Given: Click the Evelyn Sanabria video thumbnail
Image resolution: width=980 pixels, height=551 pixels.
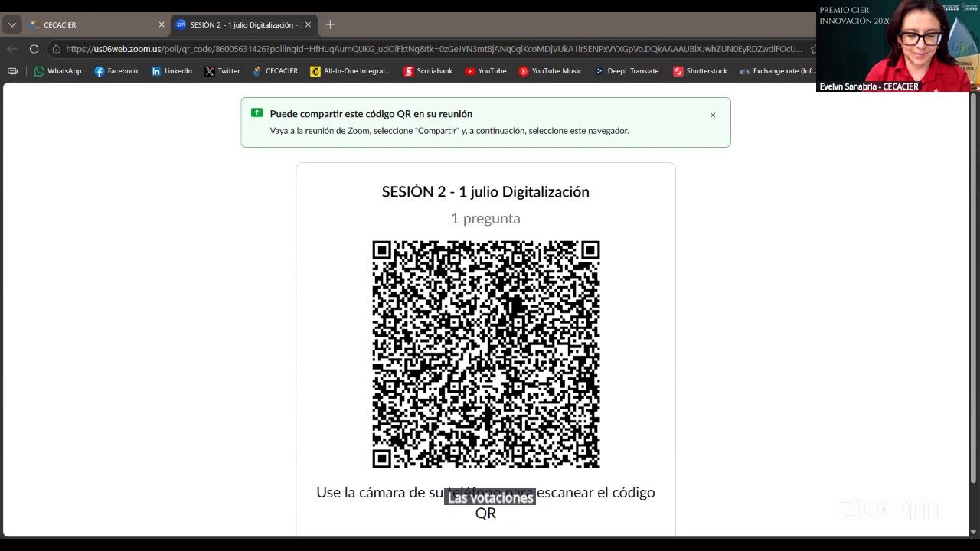Looking at the screenshot, I should pyautogui.click(x=898, y=46).
